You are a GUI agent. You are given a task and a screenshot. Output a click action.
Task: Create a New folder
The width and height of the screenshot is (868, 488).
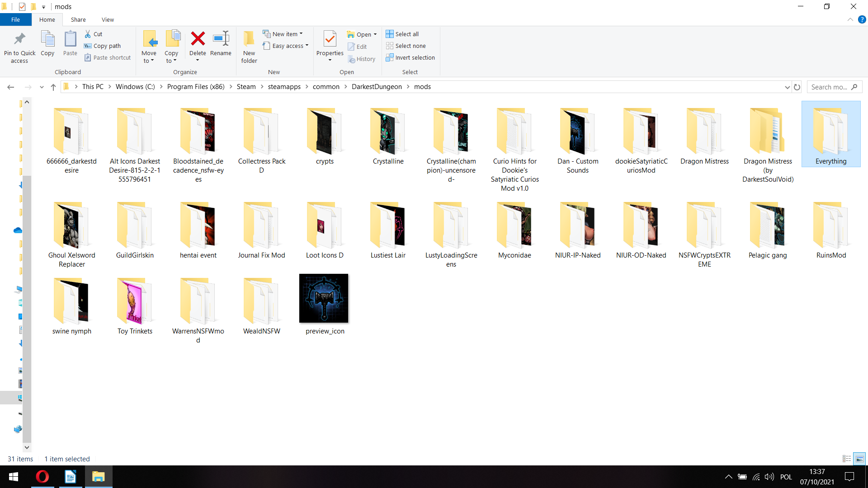249,47
